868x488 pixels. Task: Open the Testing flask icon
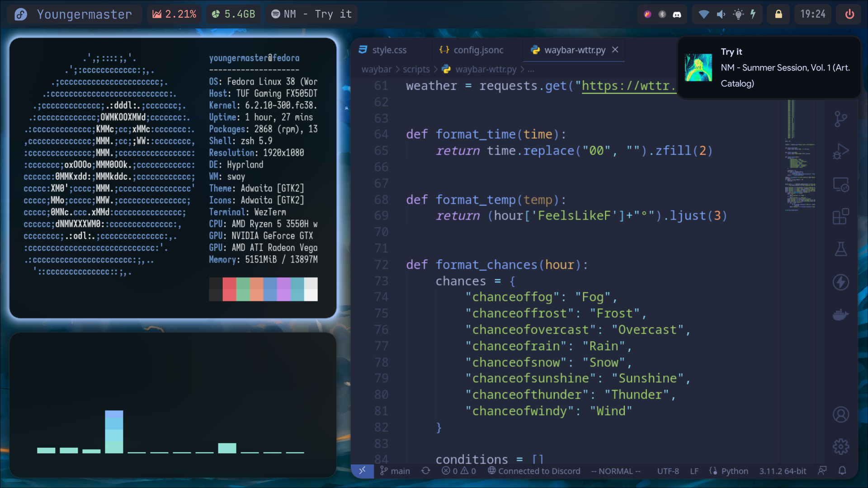click(840, 249)
